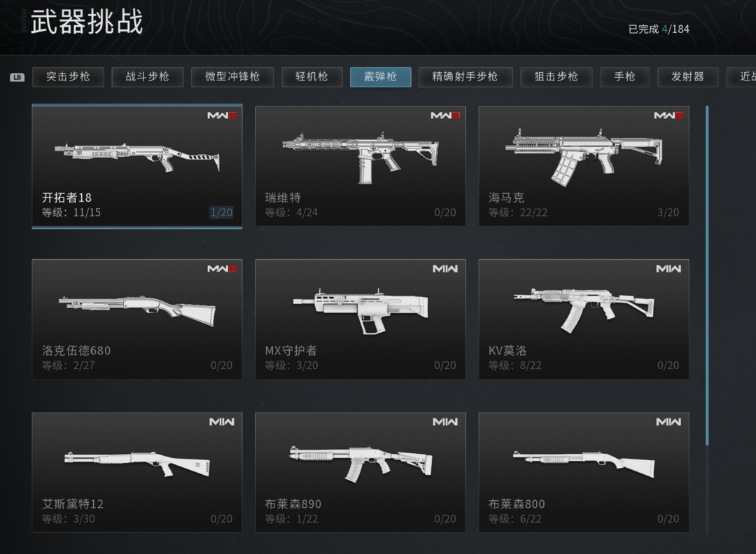756x554 pixels.
Task: Switch to the 手枪 tab
Action: 625,77
